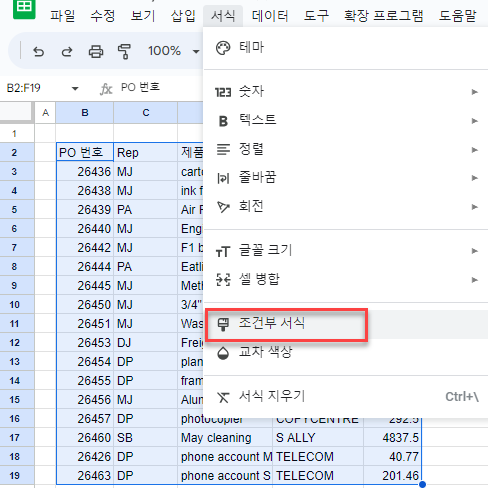
Task: Select column A header
Action: point(45,113)
